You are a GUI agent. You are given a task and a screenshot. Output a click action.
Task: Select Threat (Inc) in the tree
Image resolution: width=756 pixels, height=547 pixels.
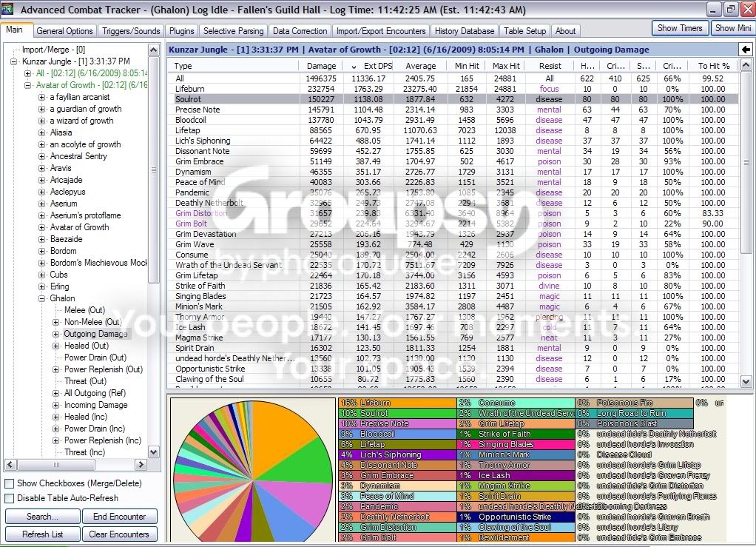coord(84,452)
